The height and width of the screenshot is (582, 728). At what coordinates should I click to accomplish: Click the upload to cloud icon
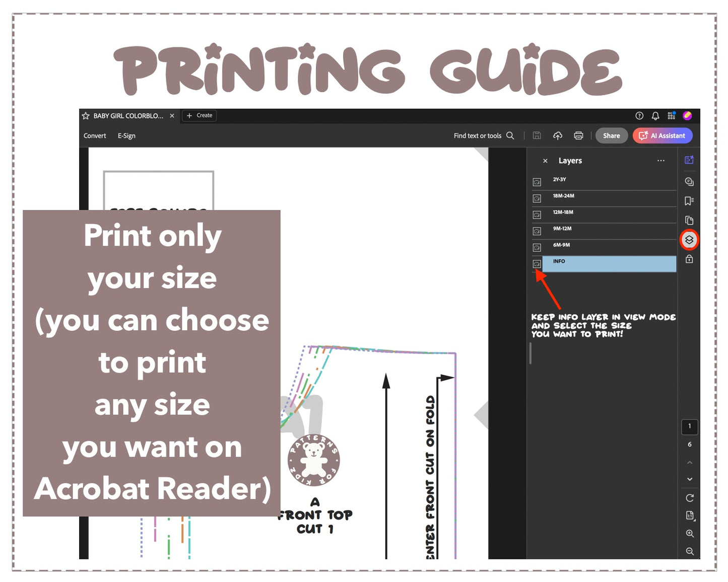pyautogui.click(x=557, y=135)
